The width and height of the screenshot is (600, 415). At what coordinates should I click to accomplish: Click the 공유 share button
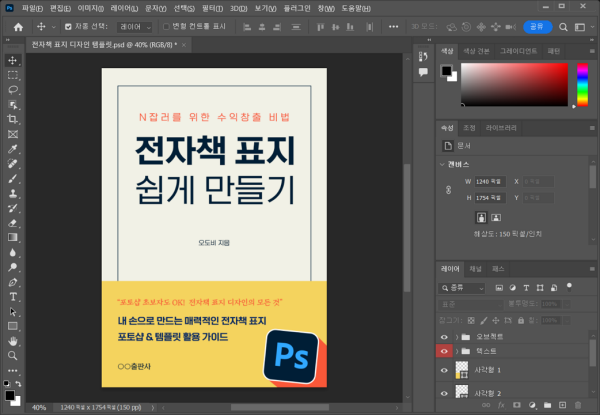coord(536,27)
